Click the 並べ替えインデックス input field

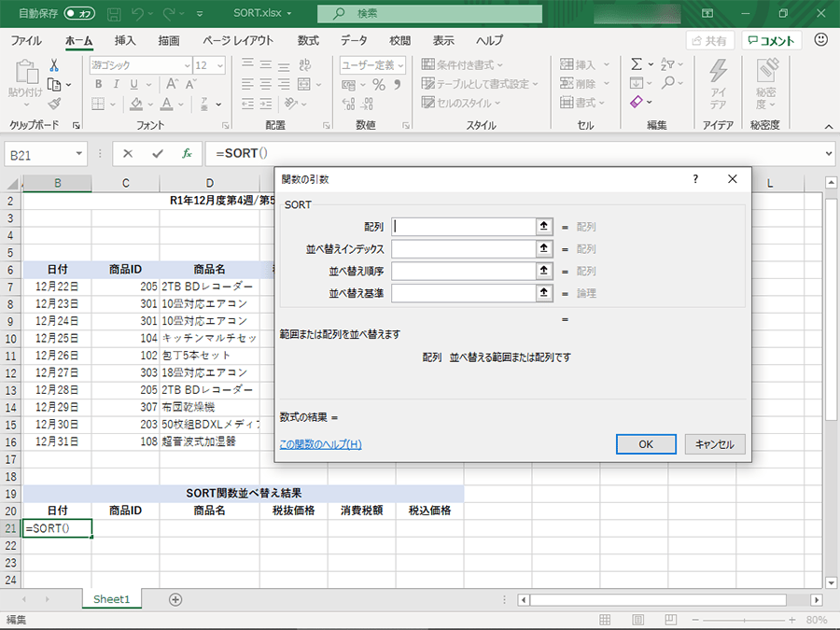point(462,249)
